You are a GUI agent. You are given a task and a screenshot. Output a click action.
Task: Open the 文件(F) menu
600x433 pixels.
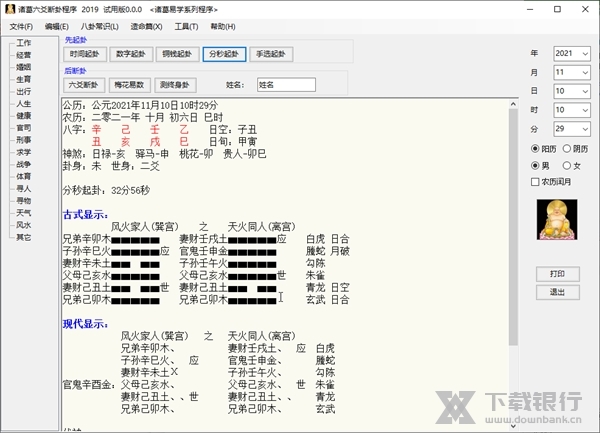click(x=21, y=26)
